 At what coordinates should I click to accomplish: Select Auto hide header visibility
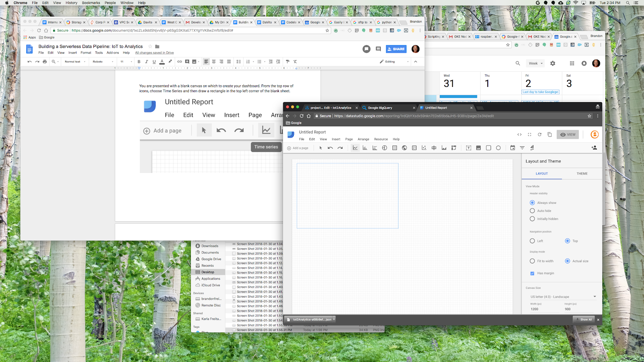[533, 211]
